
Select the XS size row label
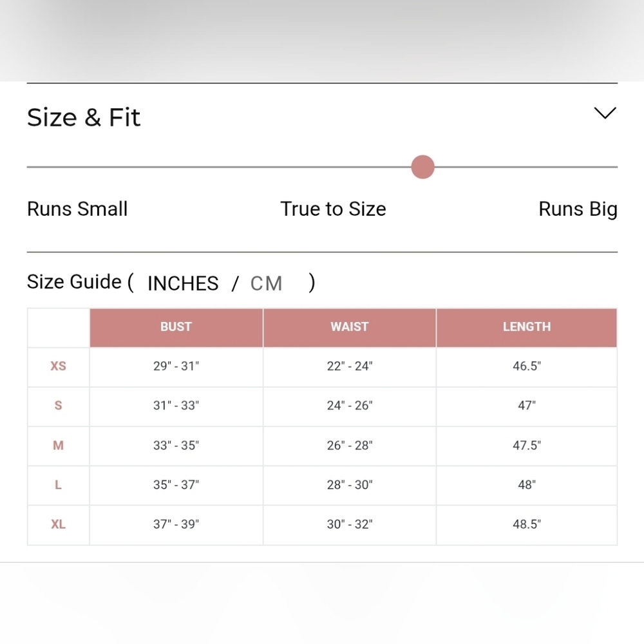(58, 366)
